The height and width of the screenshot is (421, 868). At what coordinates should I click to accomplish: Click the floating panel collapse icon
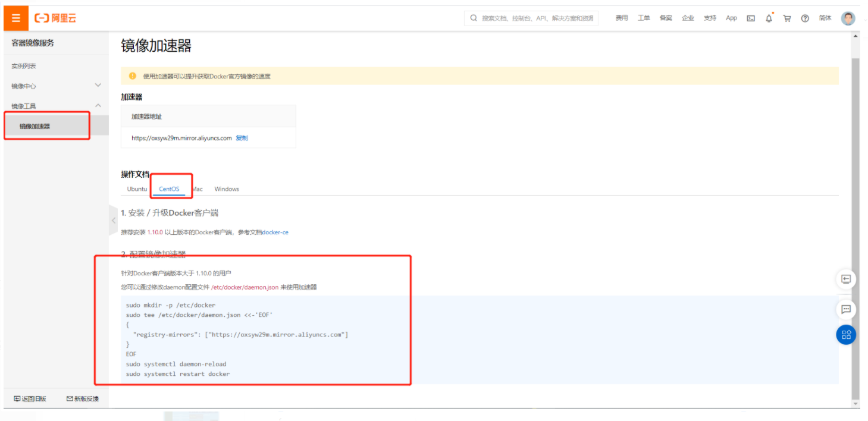click(846, 279)
